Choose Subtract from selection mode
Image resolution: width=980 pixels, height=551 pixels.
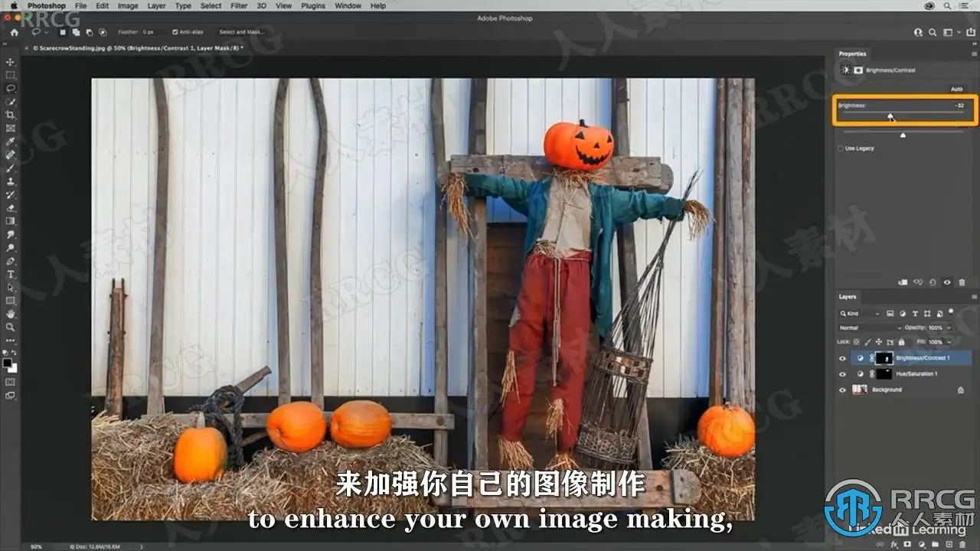point(90,32)
